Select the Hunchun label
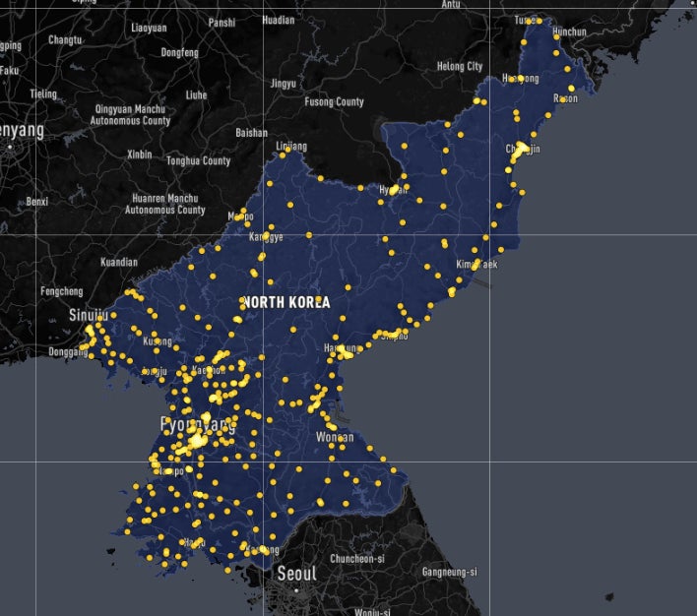The image size is (697, 616). (x=569, y=32)
